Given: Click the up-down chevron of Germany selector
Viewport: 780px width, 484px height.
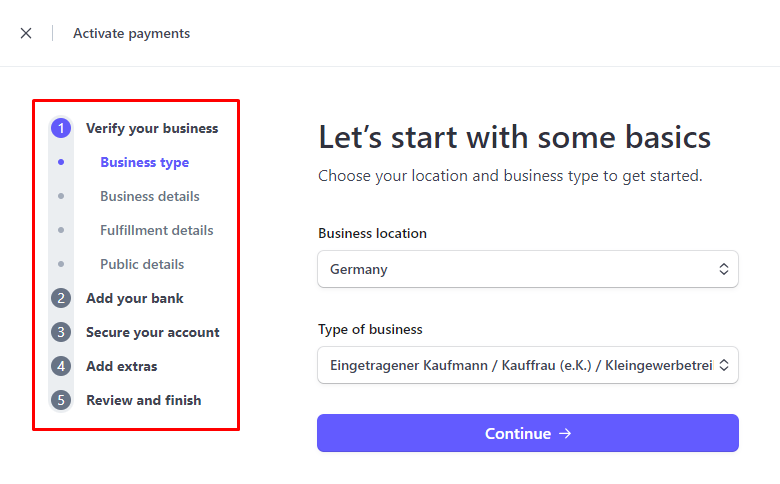Looking at the screenshot, I should coord(724,269).
